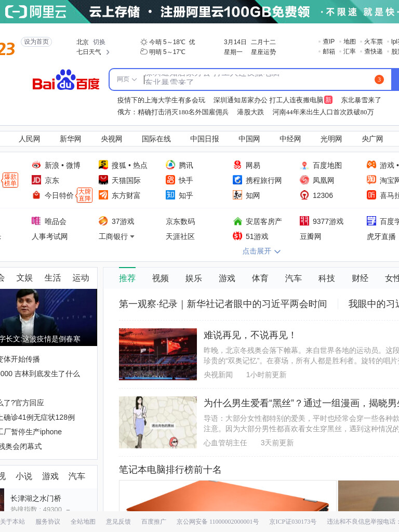Click 长津湖之水门桥 movie entry
The image size is (399, 532).
tap(36, 498)
